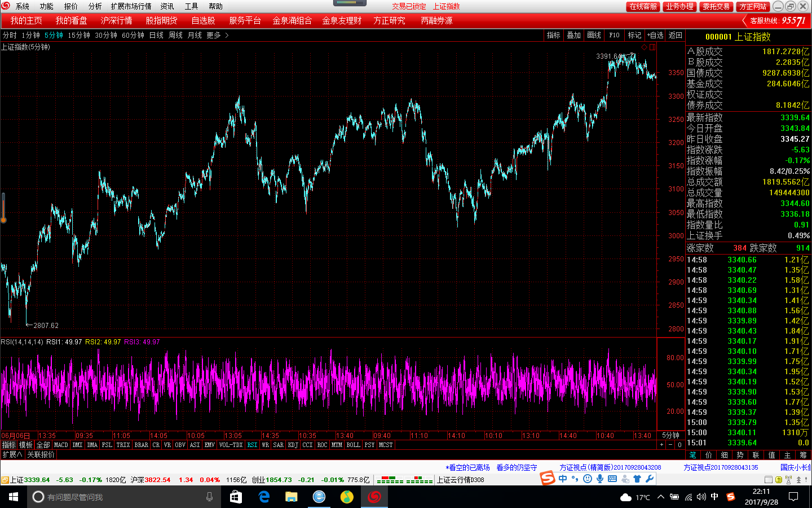Open the Sogou emoji smiley panel
The height and width of the screenshot is (508, 812).
click(588, 479)
